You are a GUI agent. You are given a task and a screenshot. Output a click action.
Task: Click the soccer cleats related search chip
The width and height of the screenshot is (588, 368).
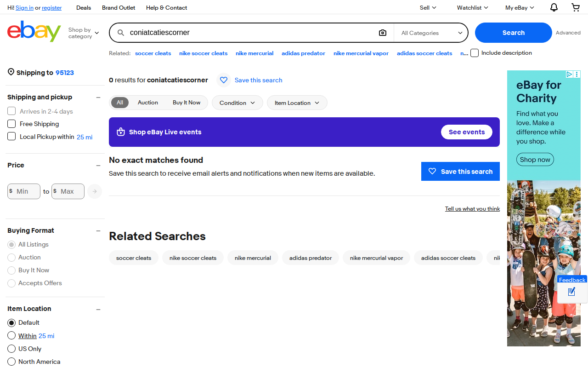(134, 258)
